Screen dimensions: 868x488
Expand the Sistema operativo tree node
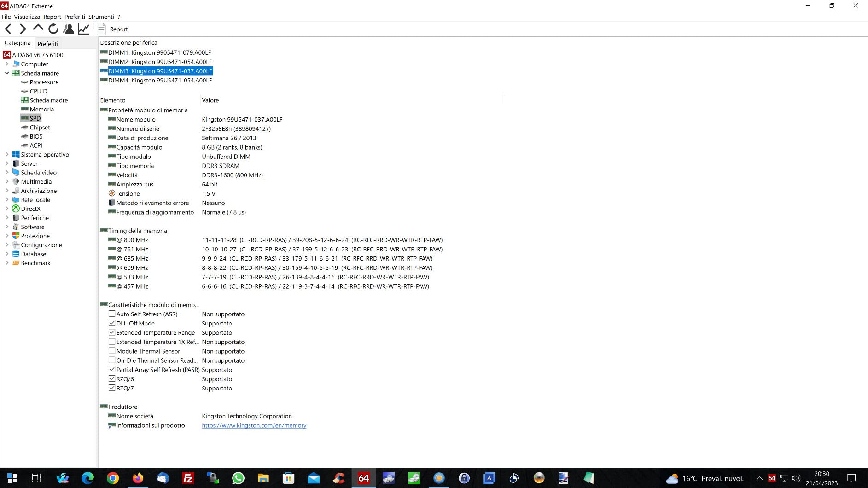(7, 155)
